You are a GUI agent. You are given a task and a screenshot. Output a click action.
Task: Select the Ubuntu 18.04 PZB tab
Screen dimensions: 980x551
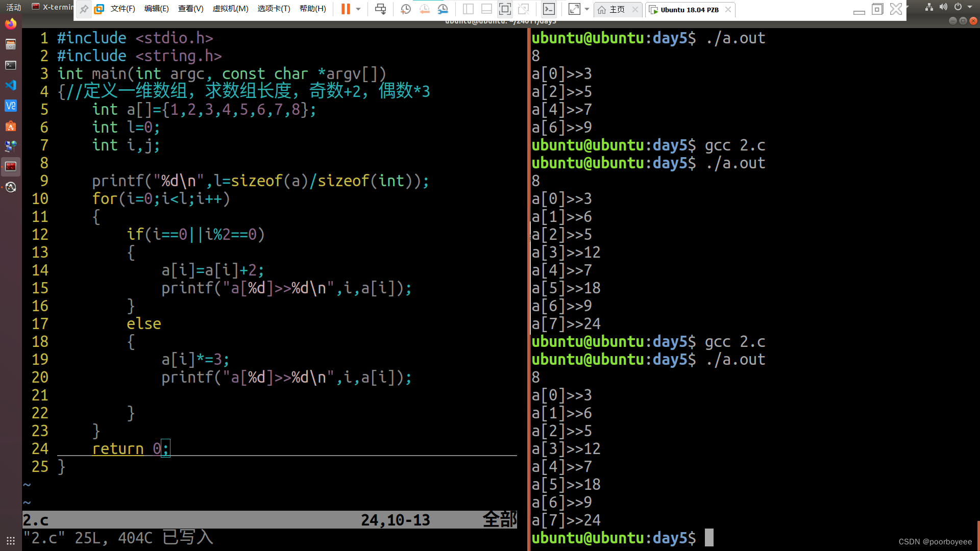(689, 9)
